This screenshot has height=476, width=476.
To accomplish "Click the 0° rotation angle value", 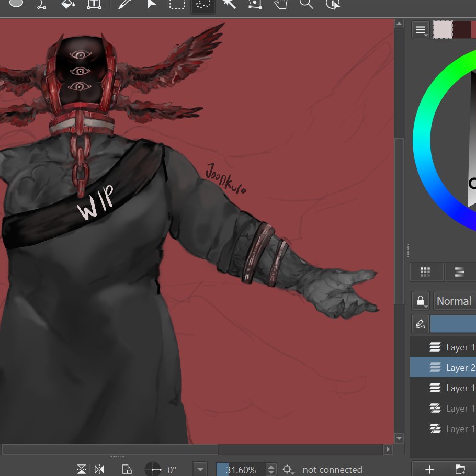I will click(172, 470).
